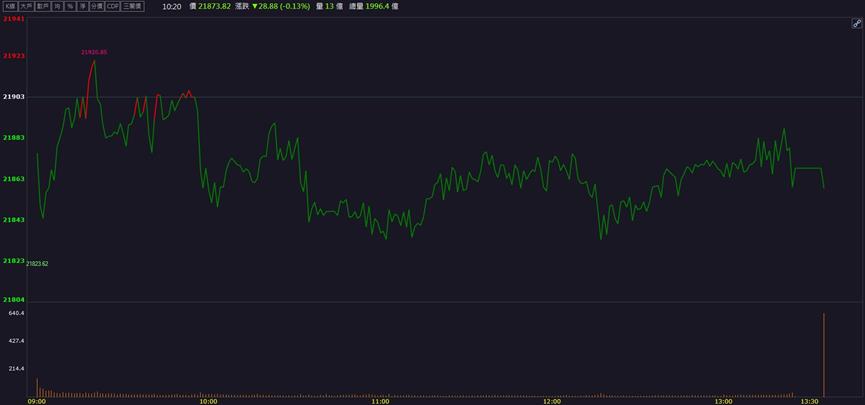Click the price value 21873.82
The image size is (865, 405).
click(214, 7)
